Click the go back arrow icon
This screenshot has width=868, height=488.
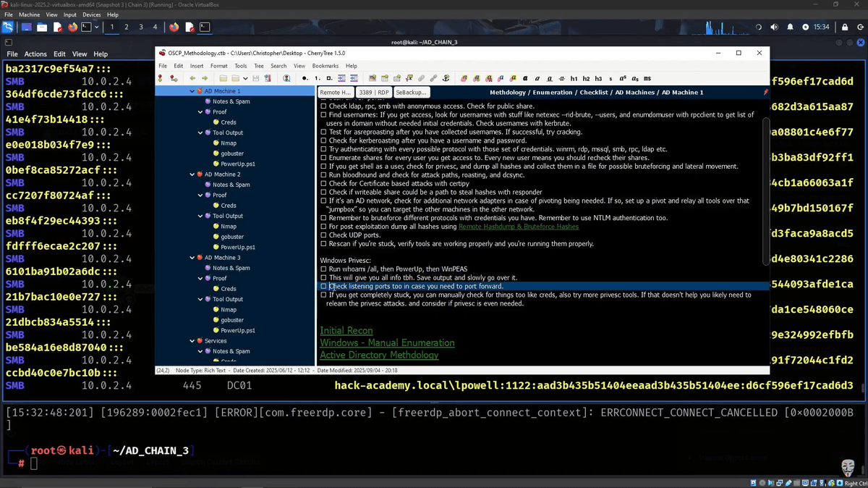193,78
